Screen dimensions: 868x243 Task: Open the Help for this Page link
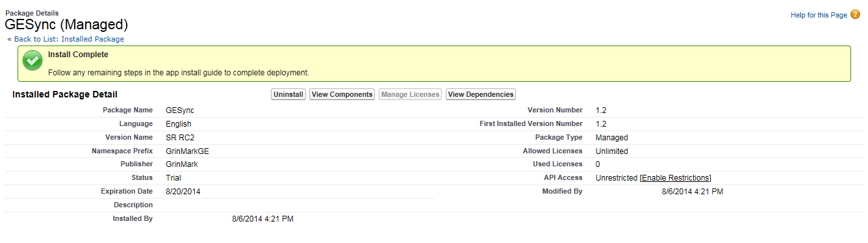[819, 15]
